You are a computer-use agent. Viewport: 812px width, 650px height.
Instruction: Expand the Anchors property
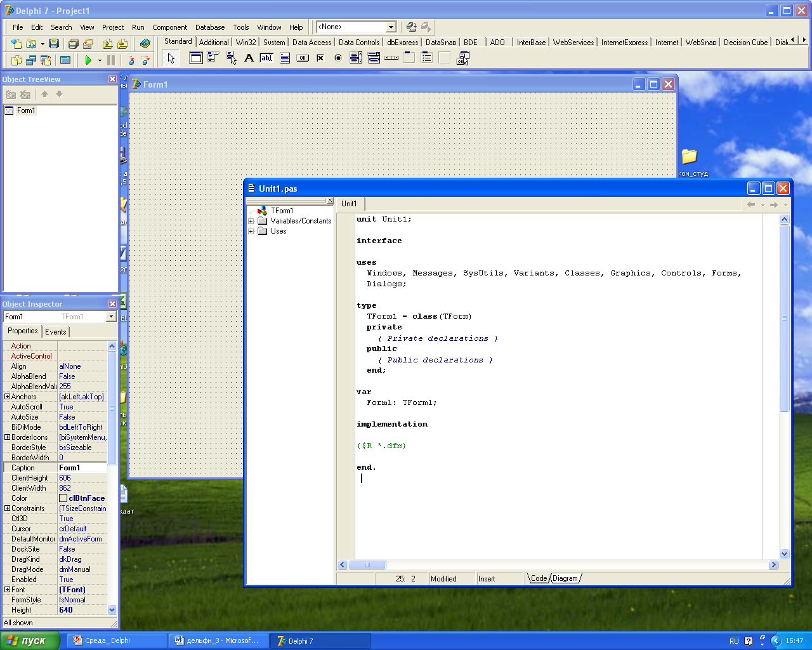pyautogui.click(x=7, y=397)
